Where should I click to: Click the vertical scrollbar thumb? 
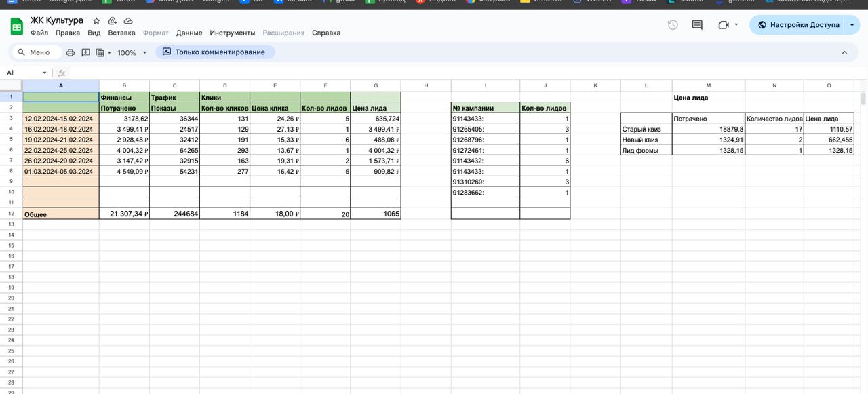click(863, 99)
